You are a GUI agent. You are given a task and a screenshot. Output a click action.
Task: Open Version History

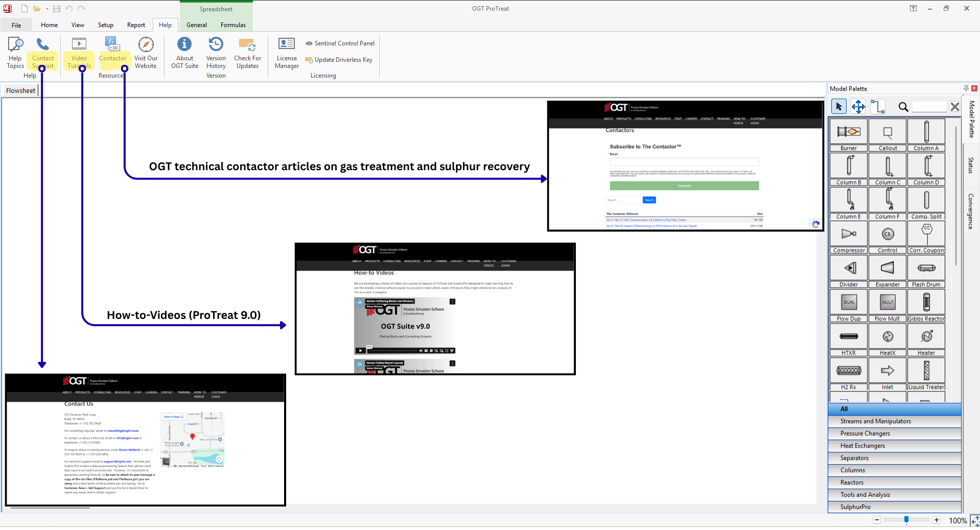click(216, 53)
